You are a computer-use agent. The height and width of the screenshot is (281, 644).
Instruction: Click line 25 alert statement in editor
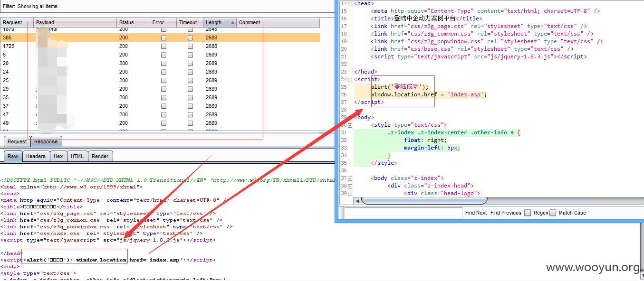coord(400,87)
